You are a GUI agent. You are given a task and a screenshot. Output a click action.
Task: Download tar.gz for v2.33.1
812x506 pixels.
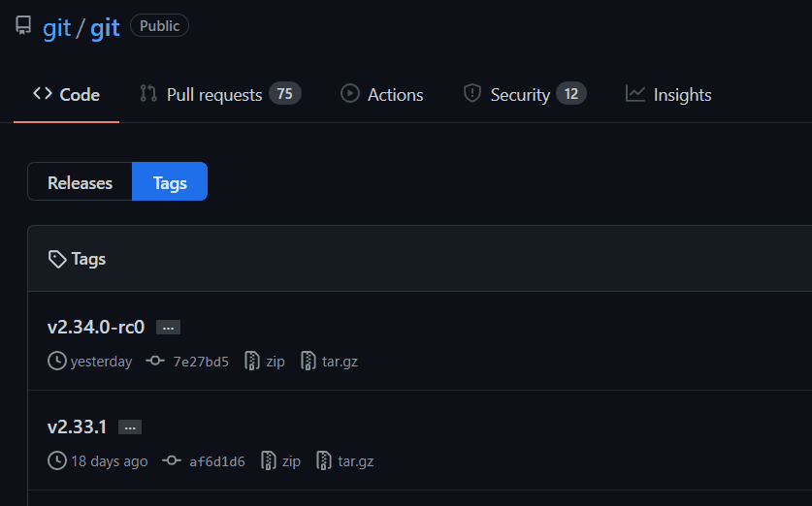point(355,461)
